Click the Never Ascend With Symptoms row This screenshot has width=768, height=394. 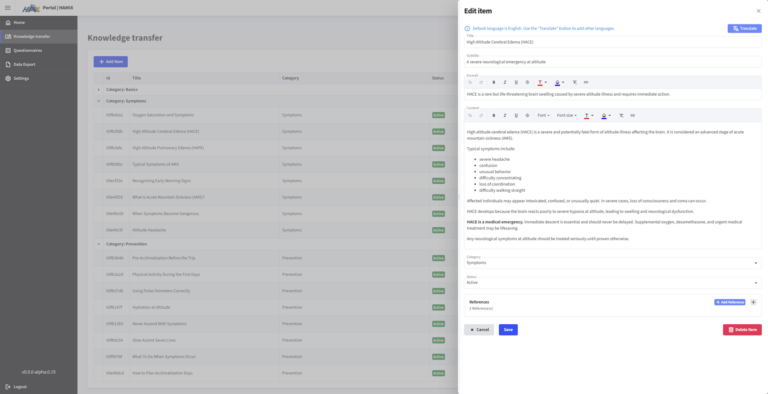(x=276, y=324)
